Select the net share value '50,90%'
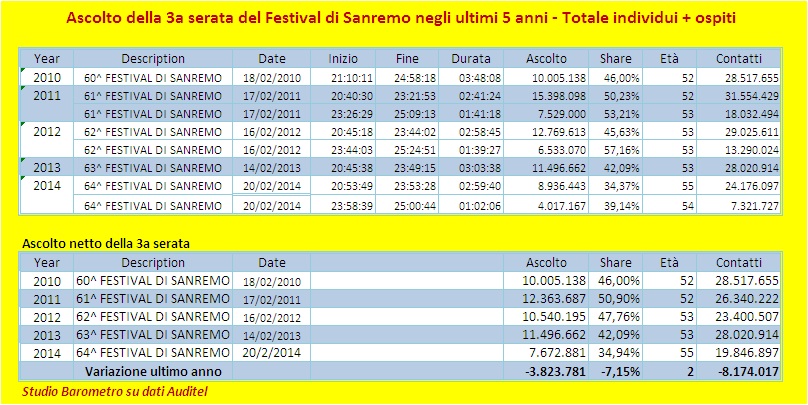Viewport: 808px width, 405px height. coord(619,299)
